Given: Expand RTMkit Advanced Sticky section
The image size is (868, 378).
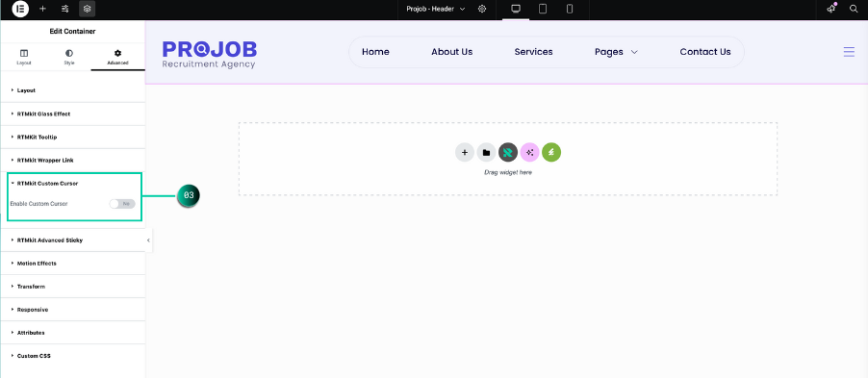Looking at the screenshot, I should 72,240.
